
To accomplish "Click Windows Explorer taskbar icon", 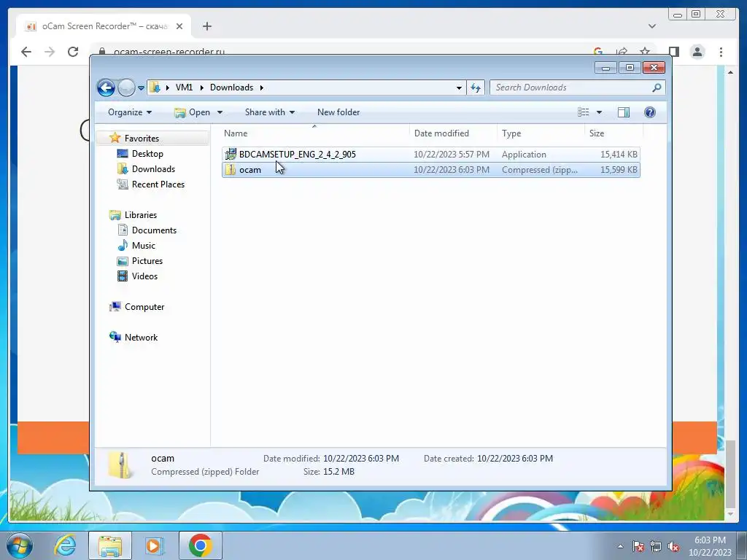I will point(110,545).
